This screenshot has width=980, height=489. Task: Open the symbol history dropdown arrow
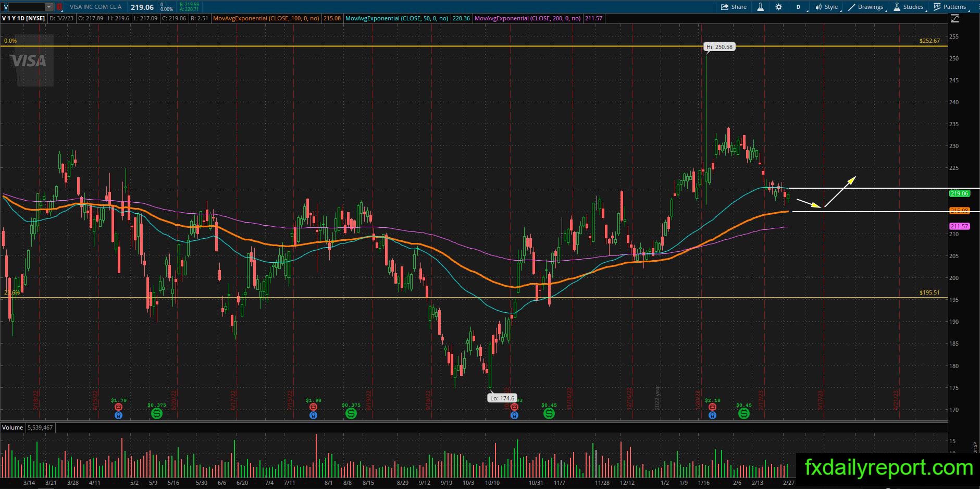(49, 7)
